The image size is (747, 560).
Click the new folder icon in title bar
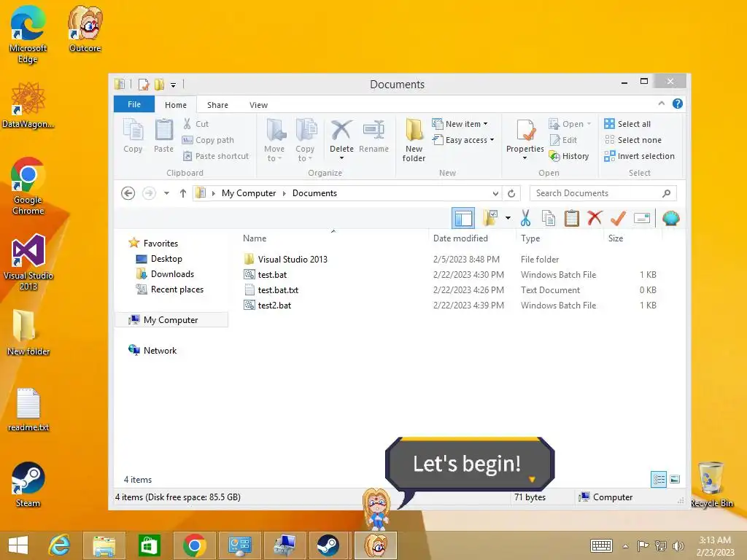[x=159, y=85]
